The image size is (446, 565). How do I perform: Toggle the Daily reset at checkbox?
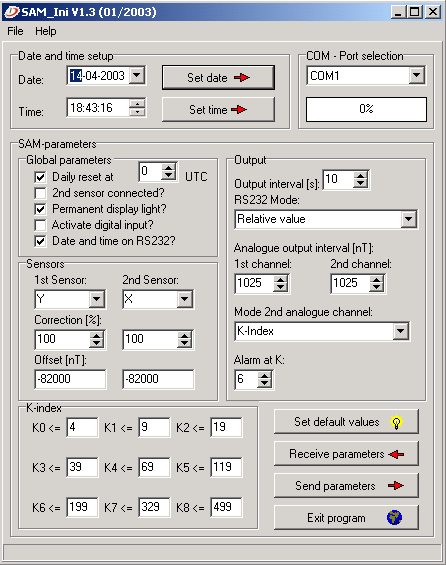coord(40,177)
